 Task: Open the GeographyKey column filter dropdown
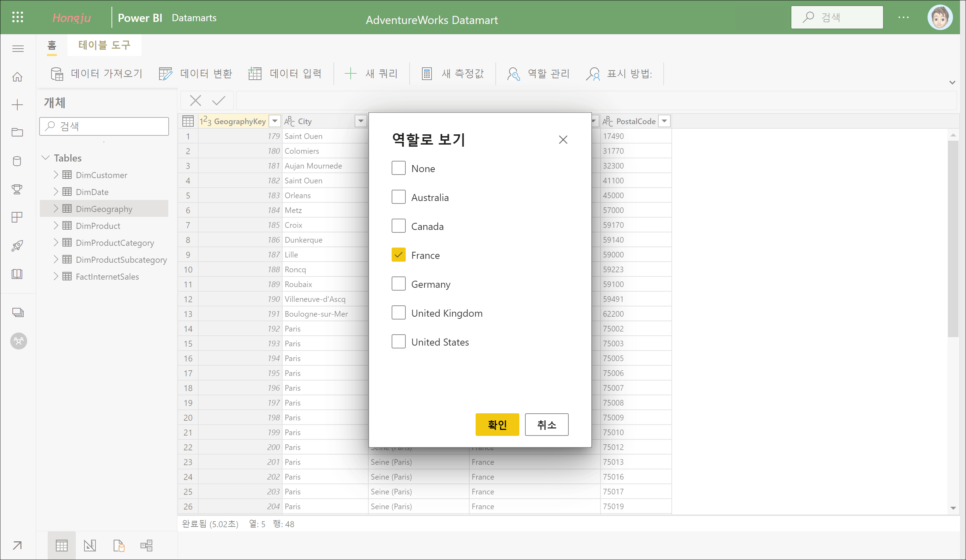pyautogui.click(x=274, y=121)
